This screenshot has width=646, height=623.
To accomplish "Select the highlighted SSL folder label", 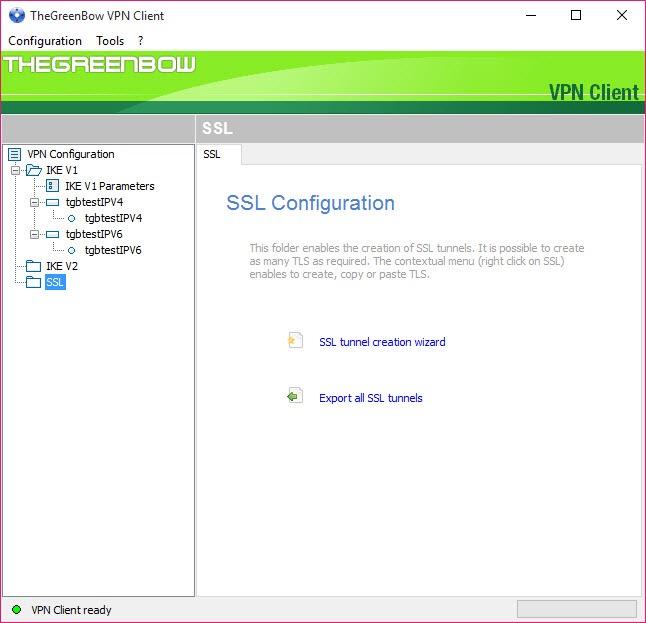I will (55, 282).
